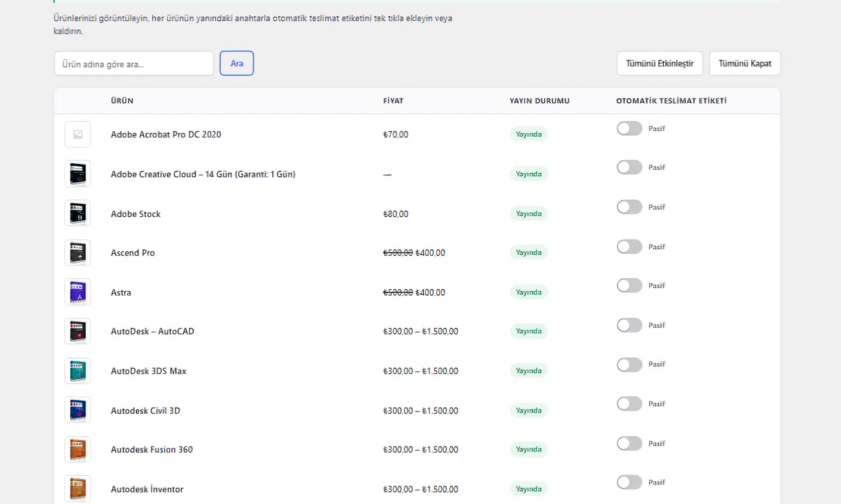This screenshot has width=841, height=504.
Task: Click the Pasif label beside Ascend Pro toggle
Action: pyautogui.click(x=656, y=246)
